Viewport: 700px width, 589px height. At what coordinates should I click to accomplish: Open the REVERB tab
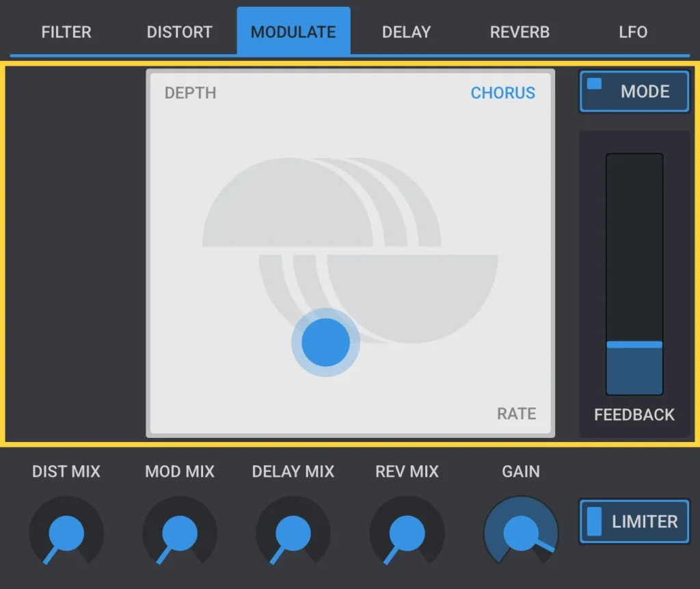(x=520, y=31)
